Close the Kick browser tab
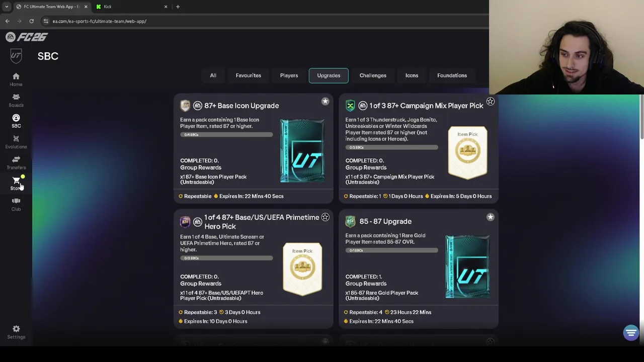Image resolution: width=644 pixels, height=362 pixels. (x=166, y=7)
